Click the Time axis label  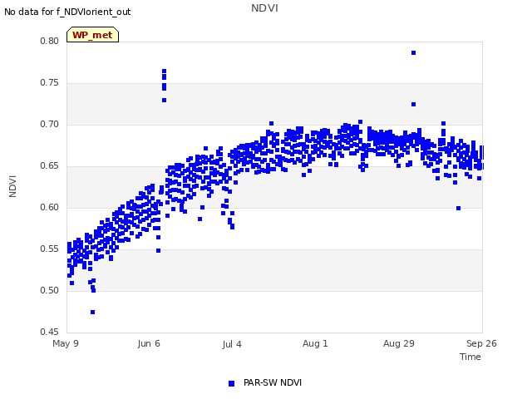470,357
